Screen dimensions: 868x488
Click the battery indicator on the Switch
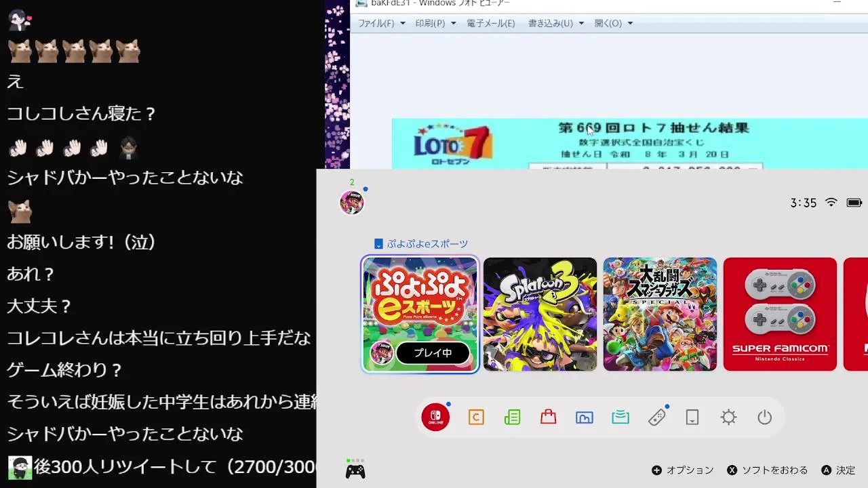(854, 203)
